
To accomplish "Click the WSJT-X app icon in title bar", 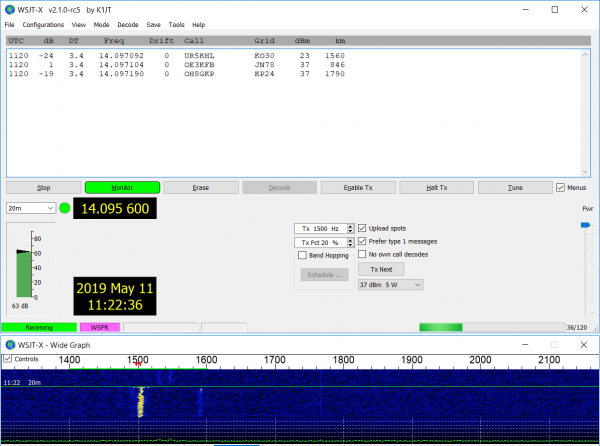I will click(x=10, y=9).
